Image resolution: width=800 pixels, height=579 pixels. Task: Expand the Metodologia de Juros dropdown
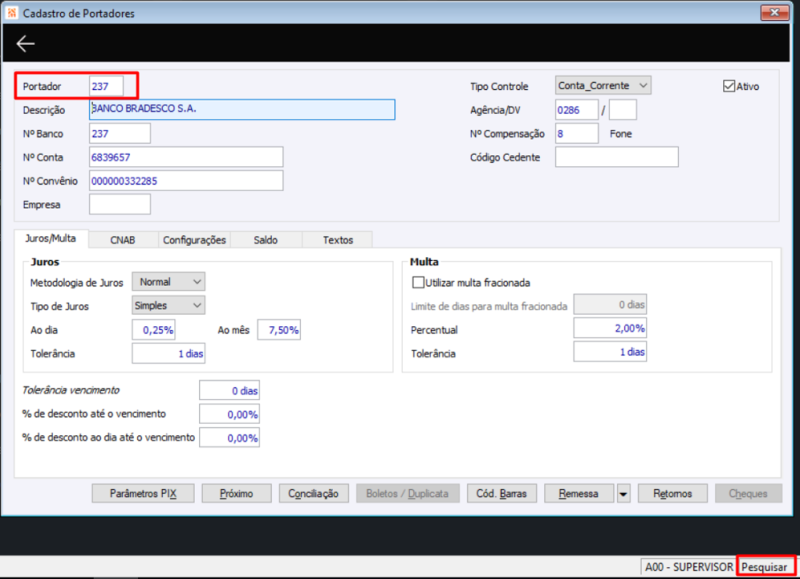[168, 282]
